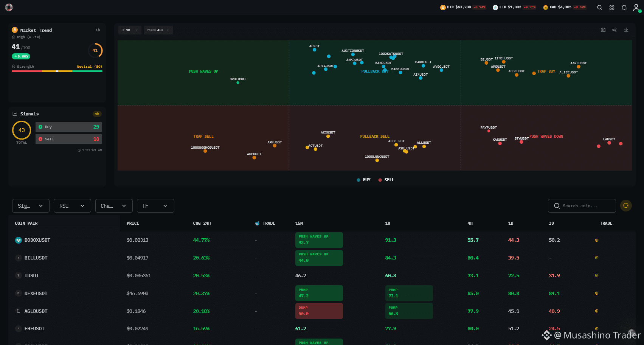
Task: Open the PAIRS ALL dropdown
Action: pyautogui.click(x=158, y=30)
